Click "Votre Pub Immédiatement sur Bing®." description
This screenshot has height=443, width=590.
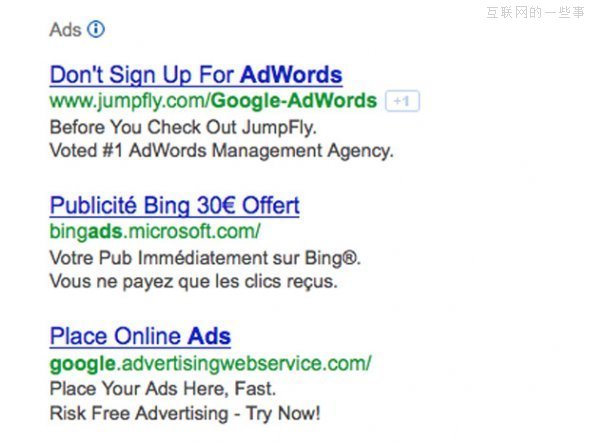(x=205, y=258)
